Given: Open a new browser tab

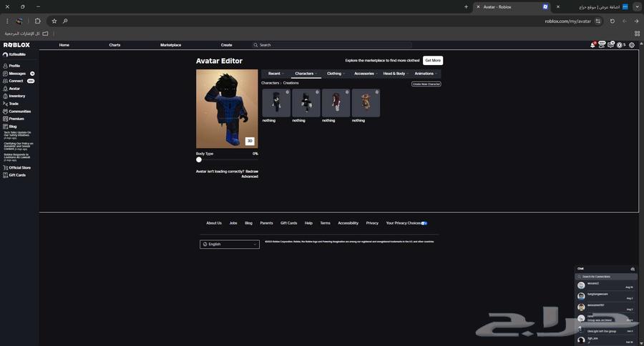Looking at the screenshot, I should [466, 7].
